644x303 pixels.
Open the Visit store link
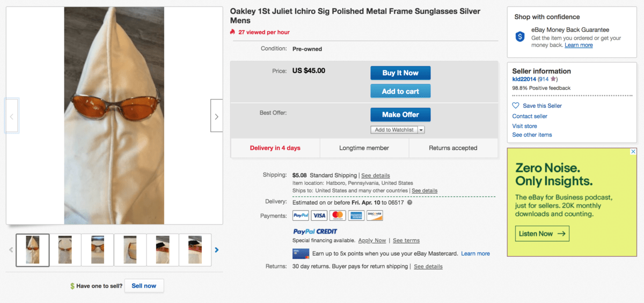pos(524,126)
